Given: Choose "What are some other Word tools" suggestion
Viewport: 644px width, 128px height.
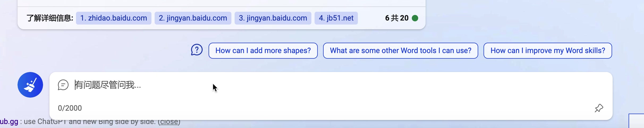Looking at the screenshot, I should 400,51.
